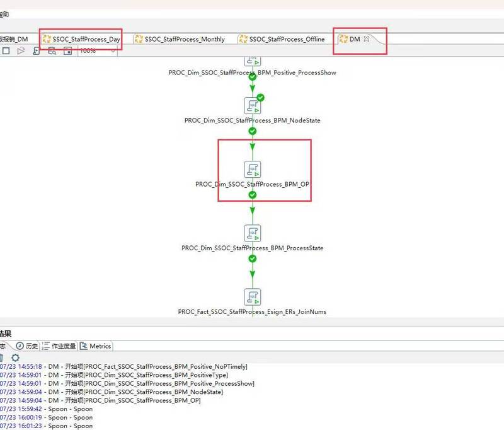
Task: Switch to the SSOC_StaffProcess_Day tab
Action: (82, 39)
